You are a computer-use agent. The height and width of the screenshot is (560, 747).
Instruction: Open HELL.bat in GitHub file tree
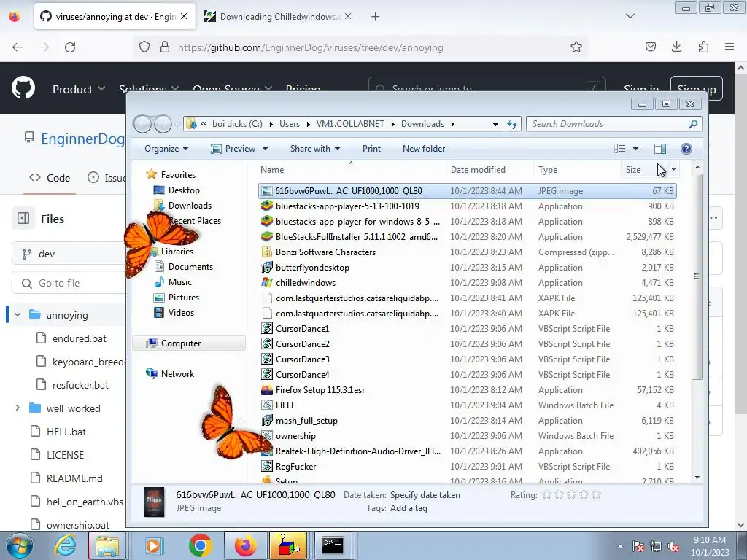66,432
